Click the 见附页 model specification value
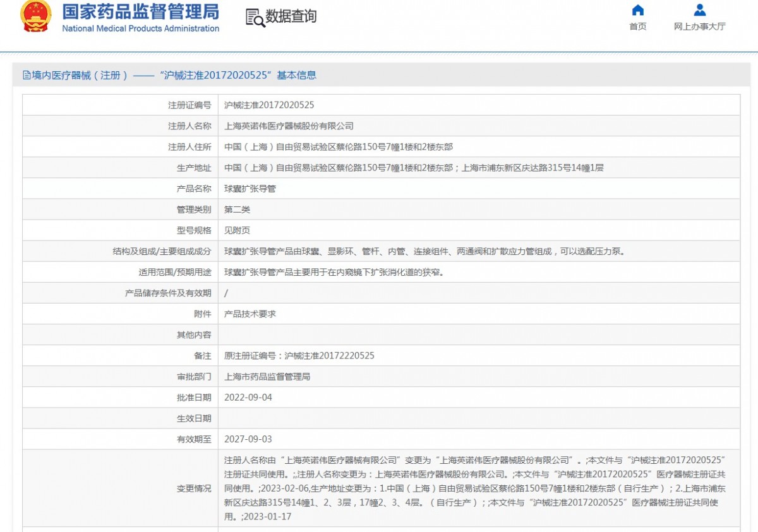 [237, 230]
